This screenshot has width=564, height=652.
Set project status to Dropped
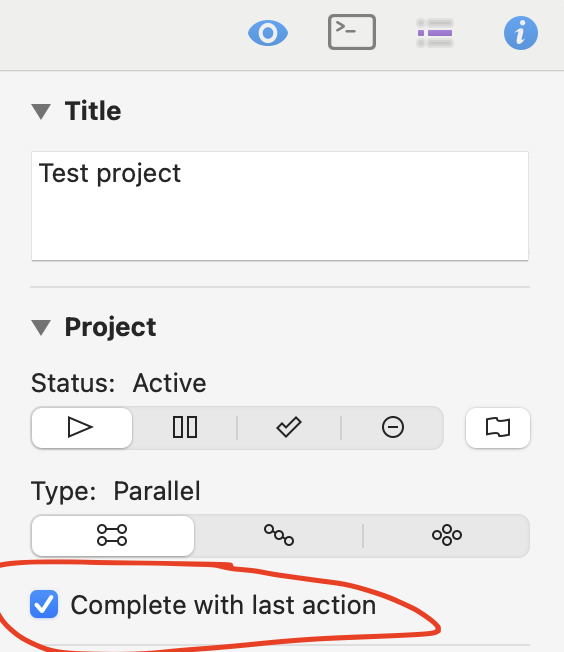tap(393, 428)
